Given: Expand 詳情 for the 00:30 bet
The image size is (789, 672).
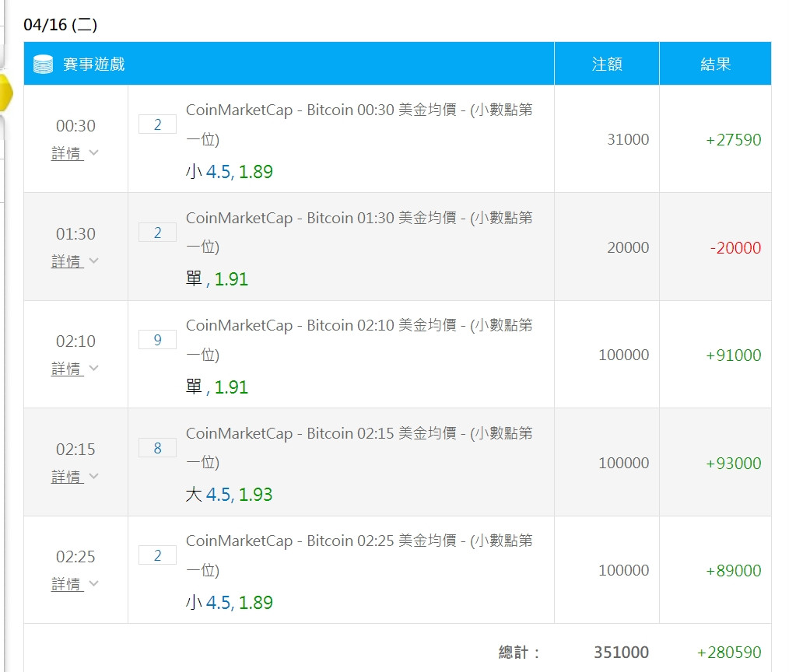Looking at the screenshot, I should [75, 153].
